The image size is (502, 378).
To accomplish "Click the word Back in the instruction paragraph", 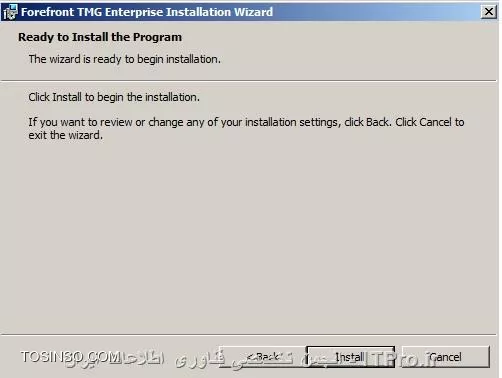I will (378, 122).
